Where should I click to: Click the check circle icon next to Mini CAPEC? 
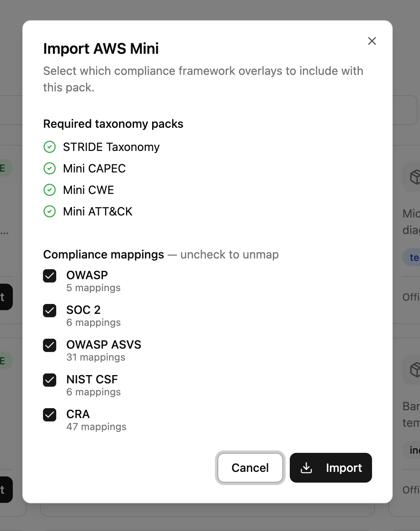(49, 168)
